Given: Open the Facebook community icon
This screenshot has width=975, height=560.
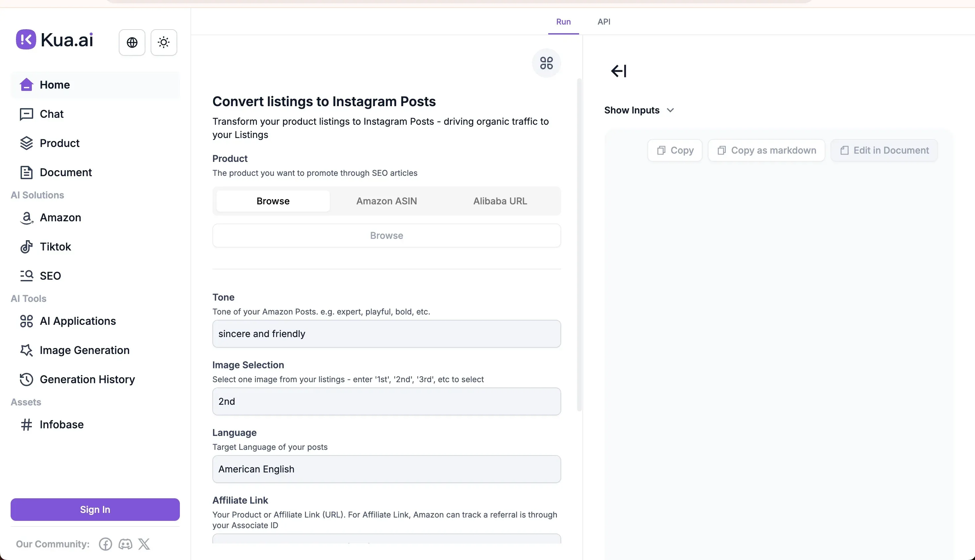Looking at the screenshot, I should point(106,544).
